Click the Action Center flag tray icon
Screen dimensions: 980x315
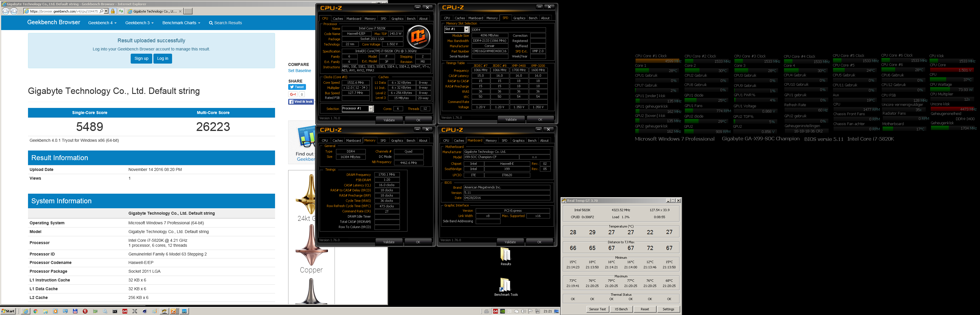(531, 311)
